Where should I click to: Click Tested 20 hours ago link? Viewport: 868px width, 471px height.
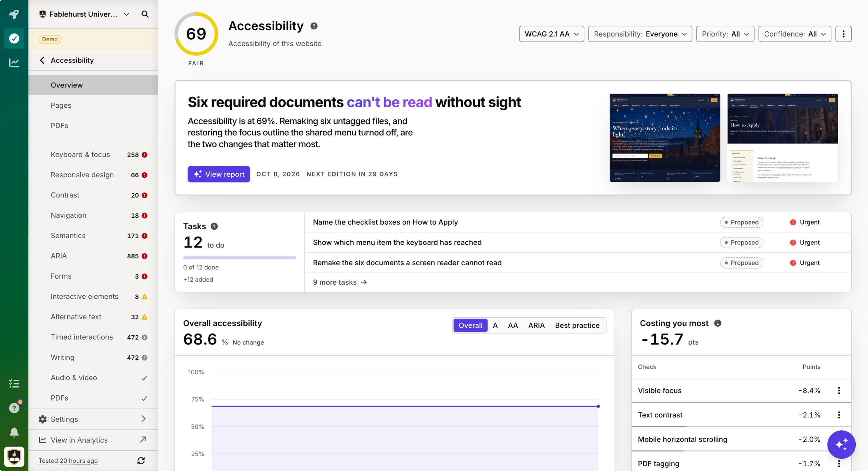68,461
